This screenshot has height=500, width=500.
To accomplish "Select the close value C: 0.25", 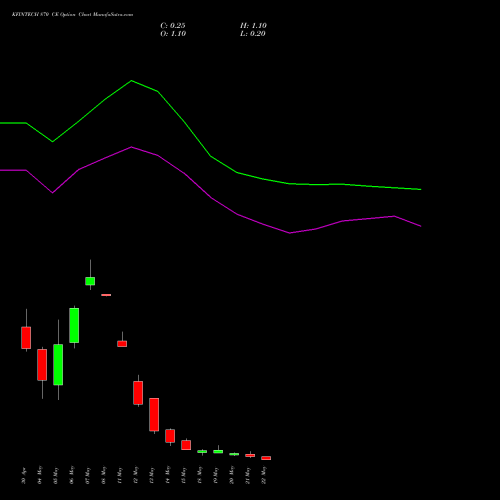I will (173, 26).
